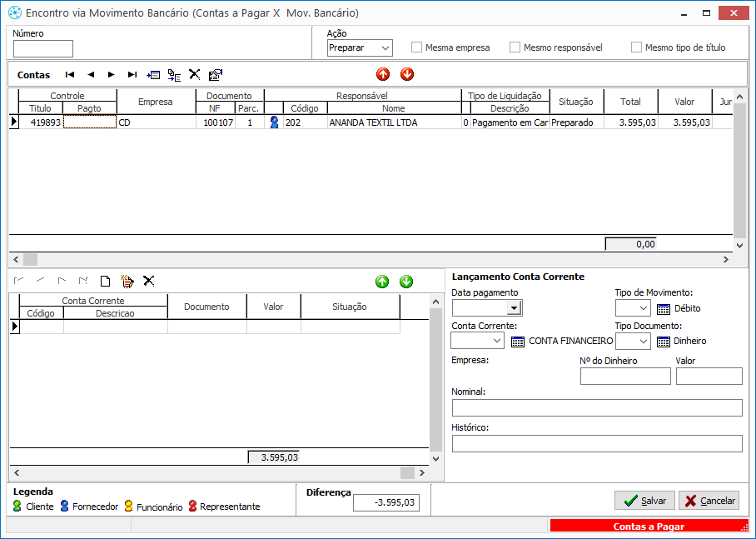
Task: Open Data pagamento date dropdown
Action: click(515, 308)
